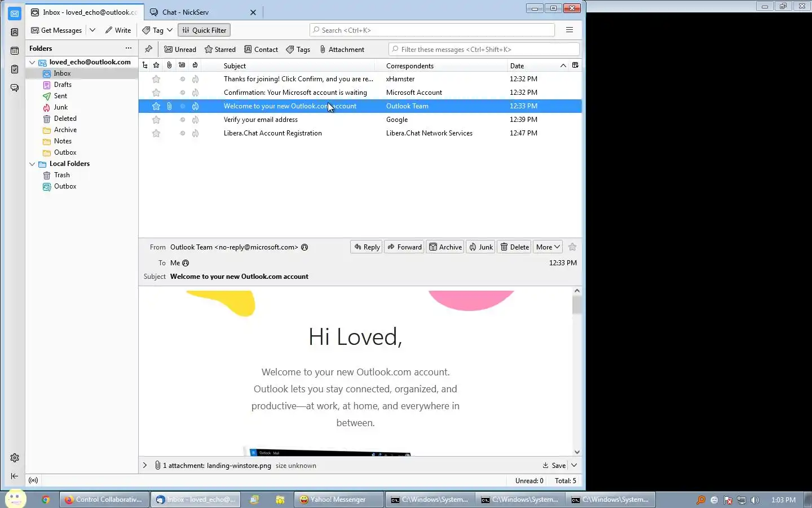The image size is (812, 508).
Task: Collapse the Local Folders tree
Action: pos(32,164)
